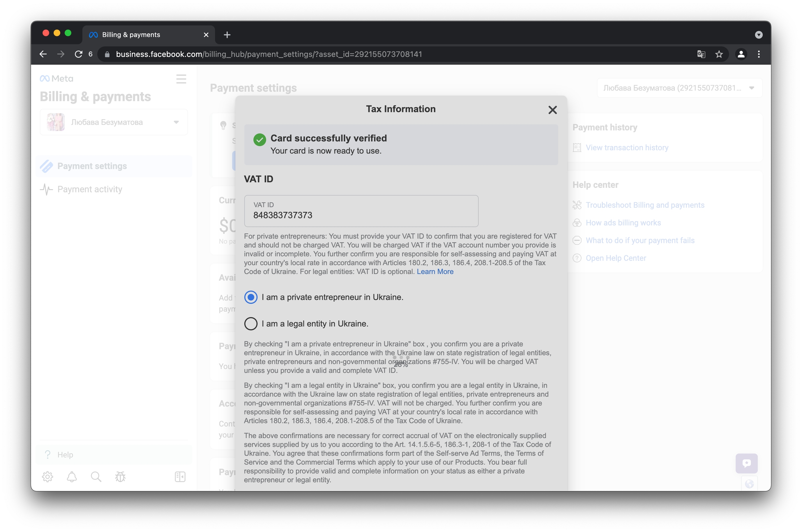Image resolution: width=802 pixels, height=532 pixels.
Task: Reload the Billing & payments page
Action: (79, 54)
